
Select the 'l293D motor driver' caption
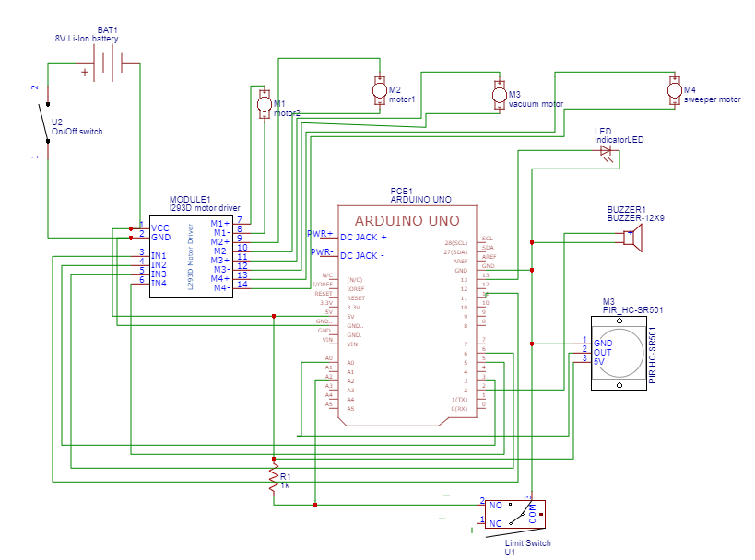205,208
